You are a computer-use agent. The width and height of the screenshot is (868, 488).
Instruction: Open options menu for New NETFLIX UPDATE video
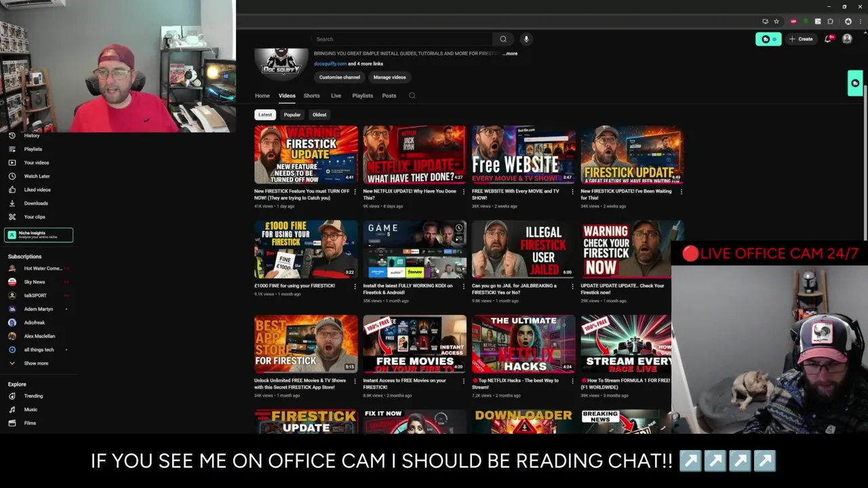tap(463, 192)
